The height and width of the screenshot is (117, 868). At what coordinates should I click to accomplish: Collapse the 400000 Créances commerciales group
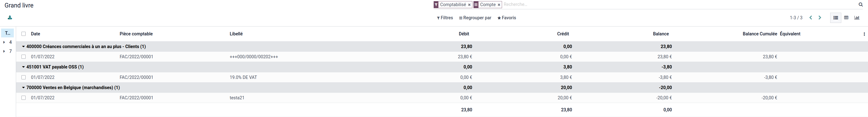pyautogui.click(x=24, y=46)
